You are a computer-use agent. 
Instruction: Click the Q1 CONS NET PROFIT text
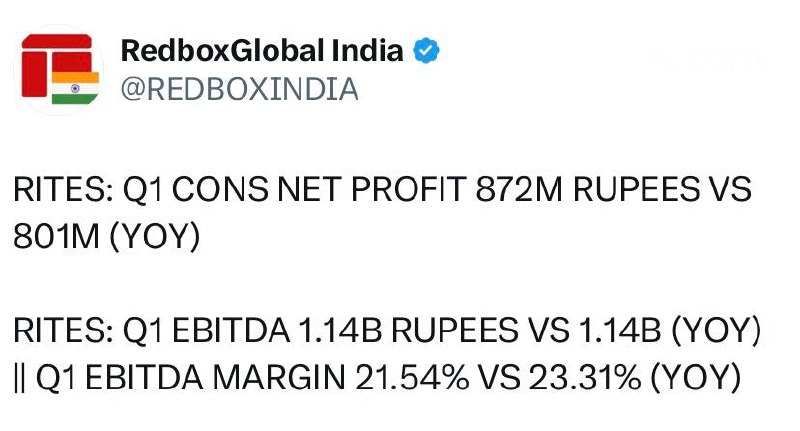click(x=295, y=190)
